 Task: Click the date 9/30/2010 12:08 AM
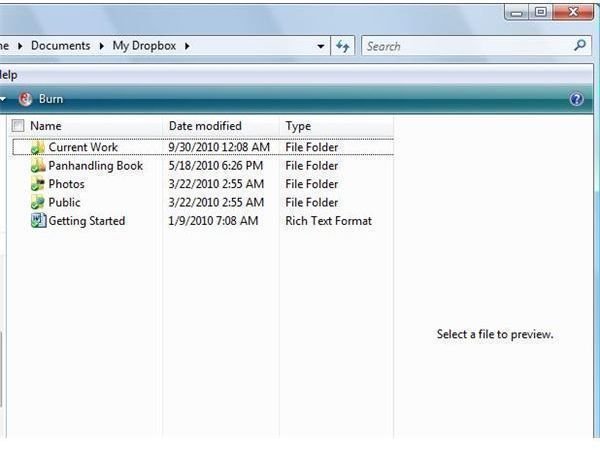[x=219, y=147]
